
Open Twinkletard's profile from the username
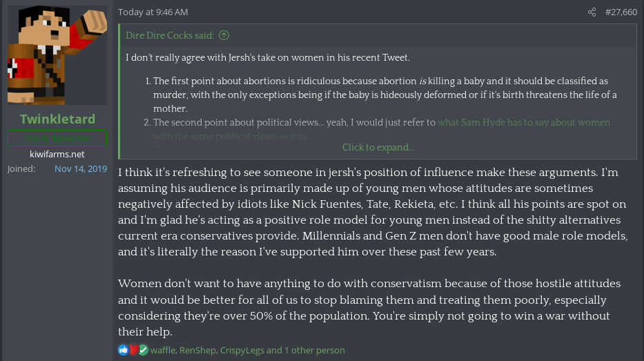(57, 119)
